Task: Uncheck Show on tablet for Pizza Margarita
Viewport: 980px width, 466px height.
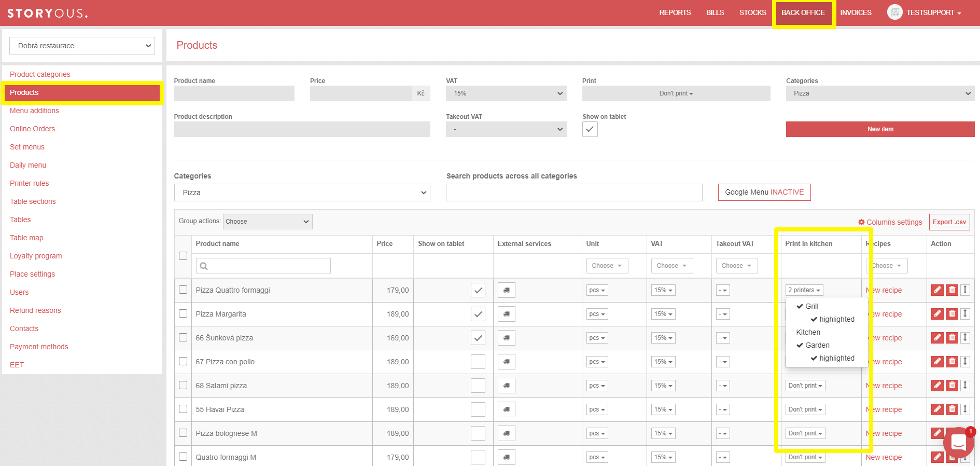Action: [478, 314]
